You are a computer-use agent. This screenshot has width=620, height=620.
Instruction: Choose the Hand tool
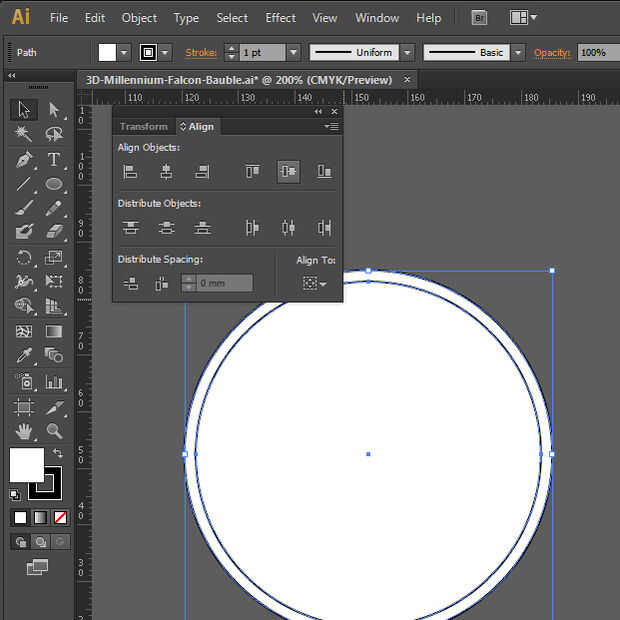[25, 431]
